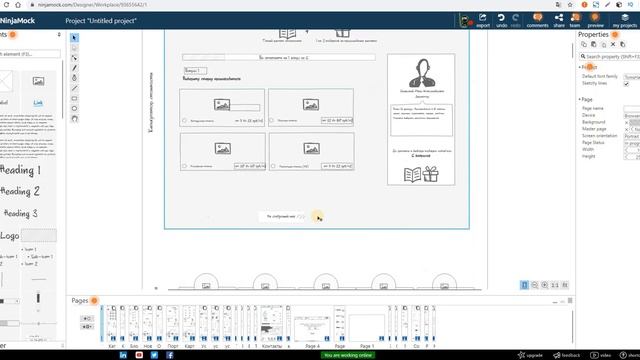Set zoom to 1:1
The width and height of the screenshot is (640, 360).
(x=555, y=285)
